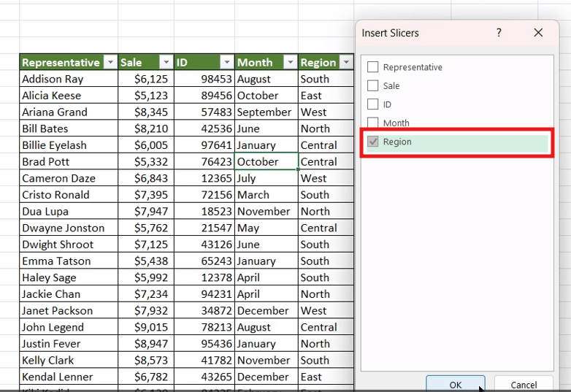Select the cell Justin Fever
This screenshot has height=392, width=571.
coord(69,344)
